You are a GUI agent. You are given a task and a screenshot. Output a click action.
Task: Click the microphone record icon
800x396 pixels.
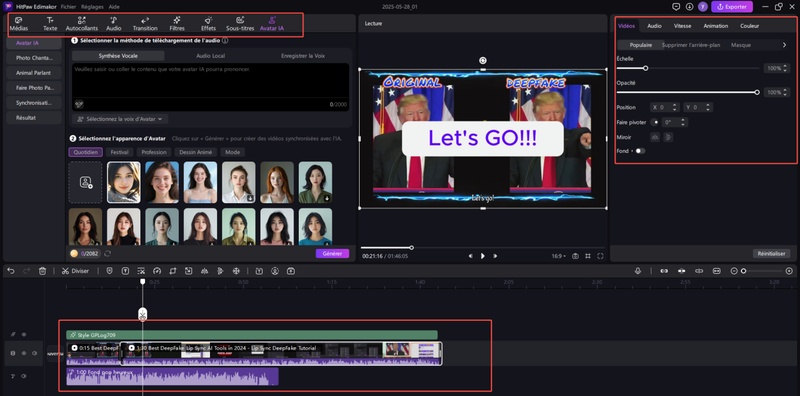click(638, 271)
